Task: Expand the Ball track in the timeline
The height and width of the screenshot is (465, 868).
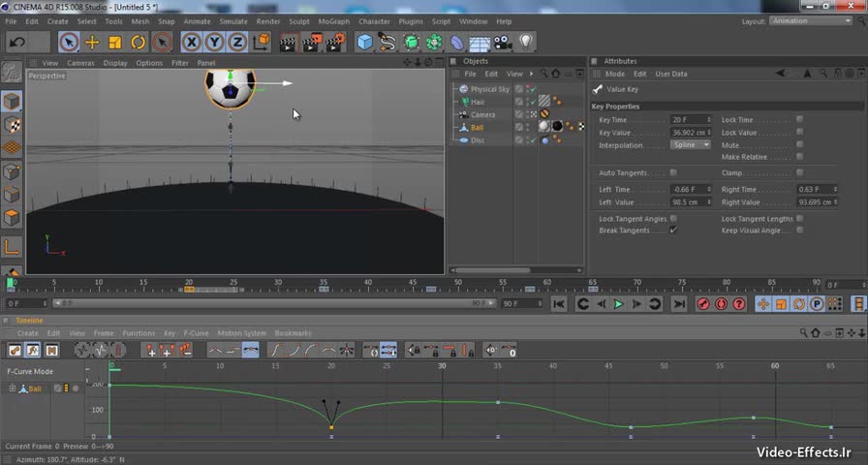Action: click(x=13, y=388)
